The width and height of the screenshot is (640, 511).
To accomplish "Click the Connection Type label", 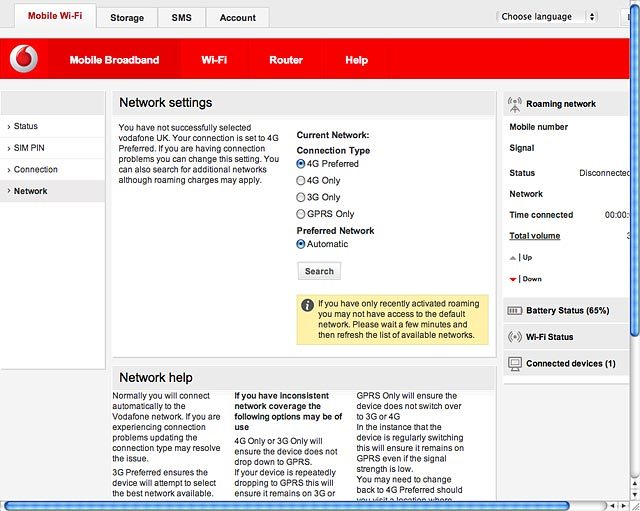I will click(333, 151).
